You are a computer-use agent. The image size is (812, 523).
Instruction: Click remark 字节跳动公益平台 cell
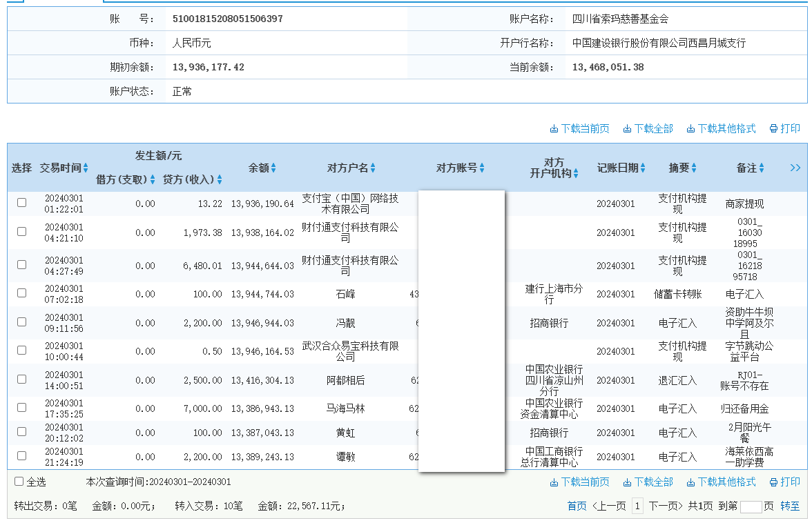(x=748, y=351)
